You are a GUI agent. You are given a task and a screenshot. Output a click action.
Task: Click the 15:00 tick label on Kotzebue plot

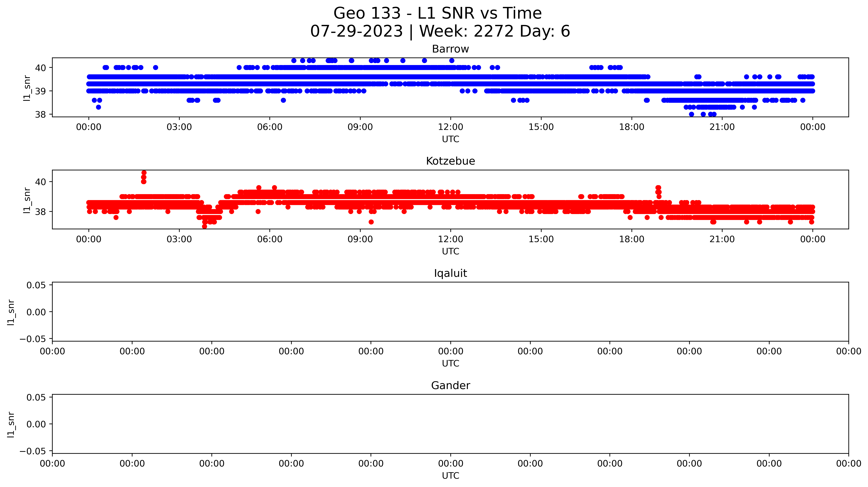pos(541,239)
